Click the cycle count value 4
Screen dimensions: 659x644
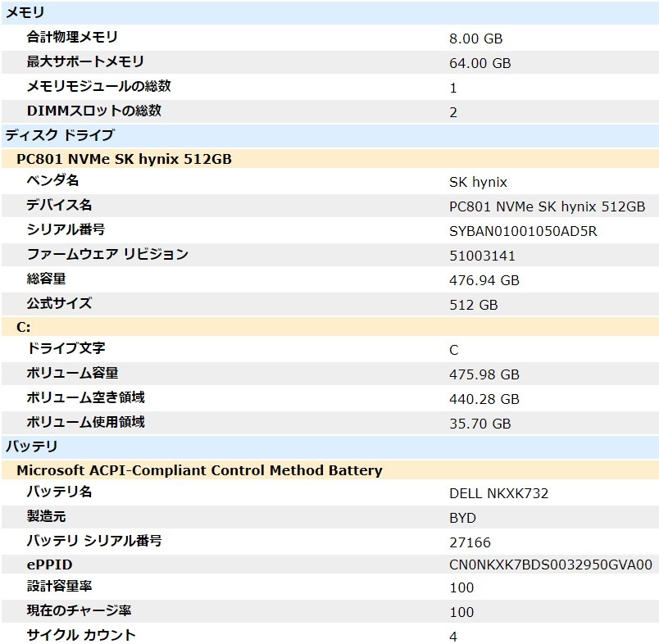[x=453, y=637]
